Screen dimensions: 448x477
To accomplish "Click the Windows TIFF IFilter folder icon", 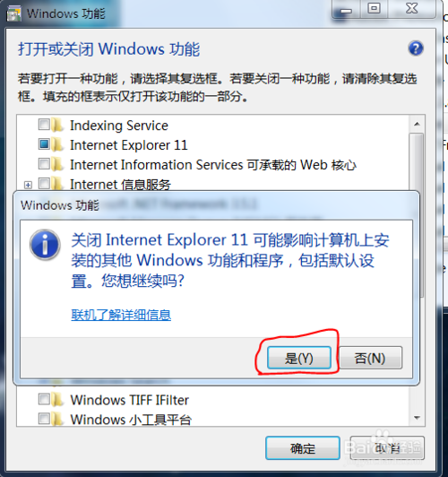I will point(57,399).
